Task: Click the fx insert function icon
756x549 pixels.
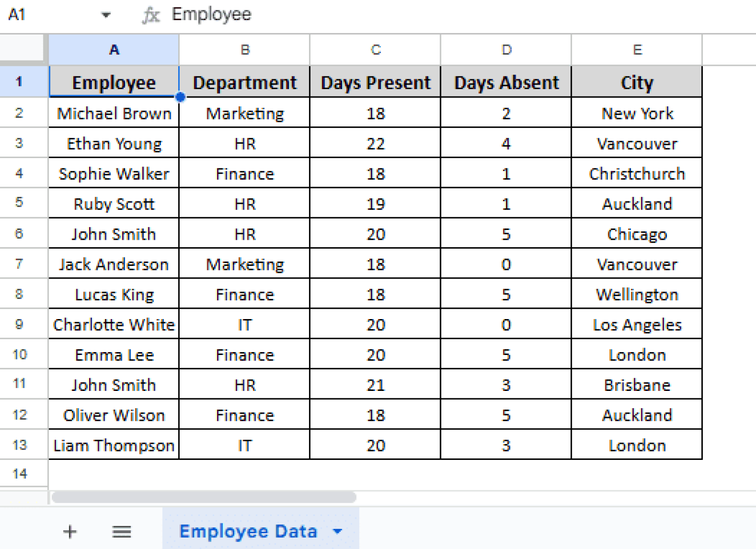Action: 151,14
